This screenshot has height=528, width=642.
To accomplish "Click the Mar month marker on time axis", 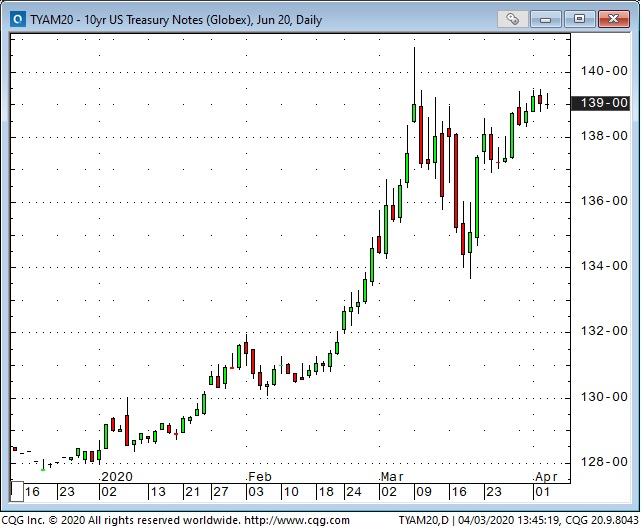I will pyautogui.click(x=391, y=477).
